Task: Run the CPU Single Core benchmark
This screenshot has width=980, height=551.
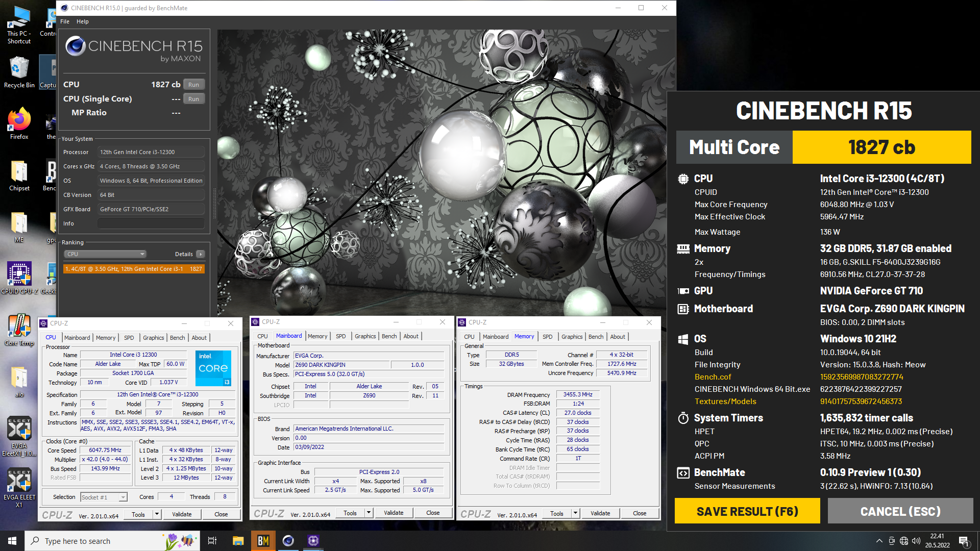Action: tap(194, 99)
